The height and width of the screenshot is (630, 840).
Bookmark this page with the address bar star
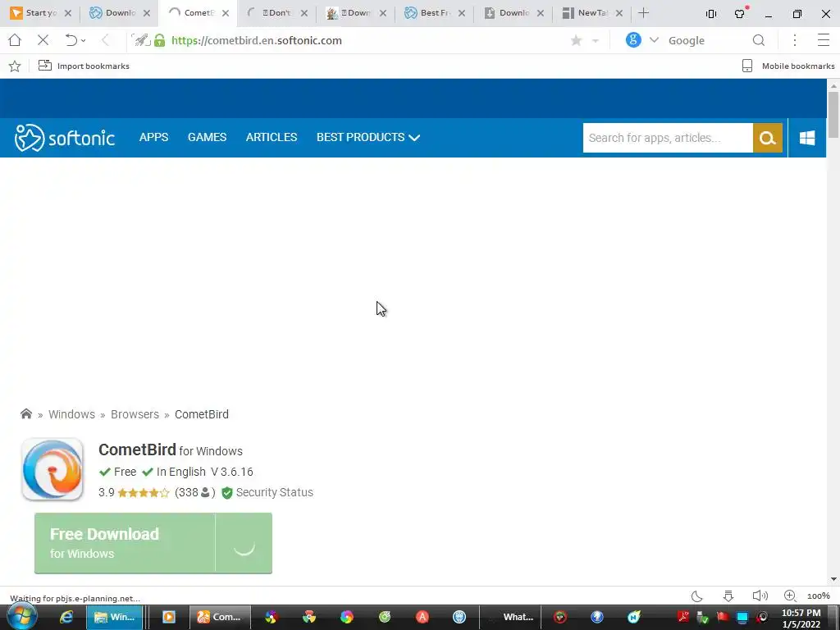(x=577, y=40)
